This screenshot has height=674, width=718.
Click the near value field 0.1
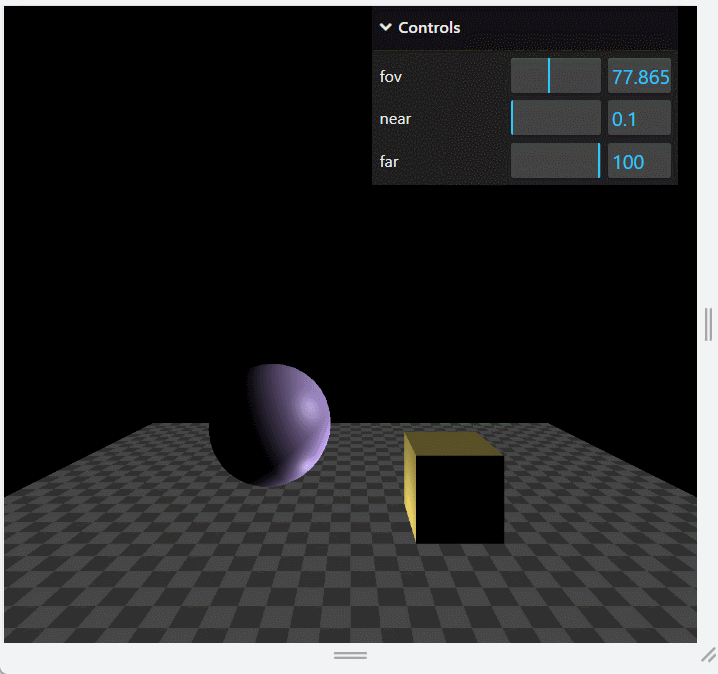click(639, 118)
